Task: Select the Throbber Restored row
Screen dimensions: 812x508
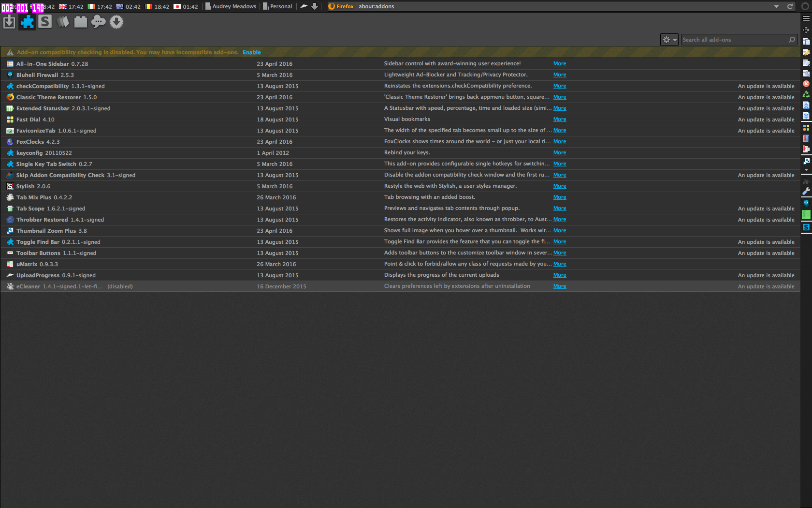Action: coord(400,220)
